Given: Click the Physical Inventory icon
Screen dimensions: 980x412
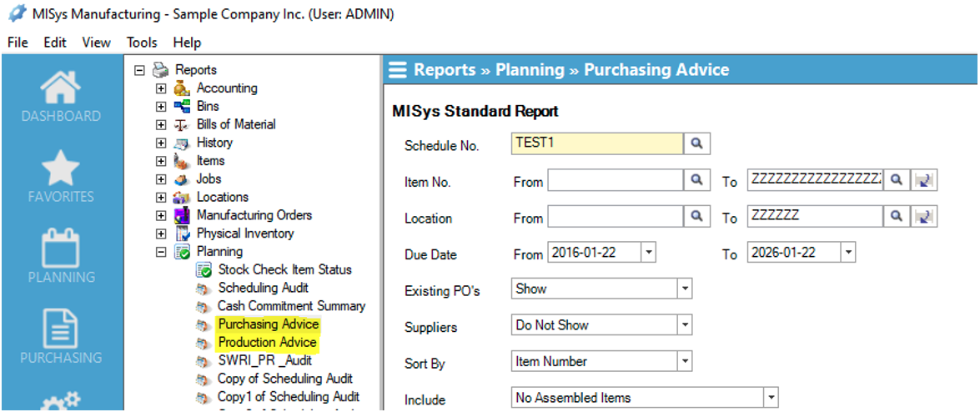Looking at the screenshot, I should click(x=182, y=234).
